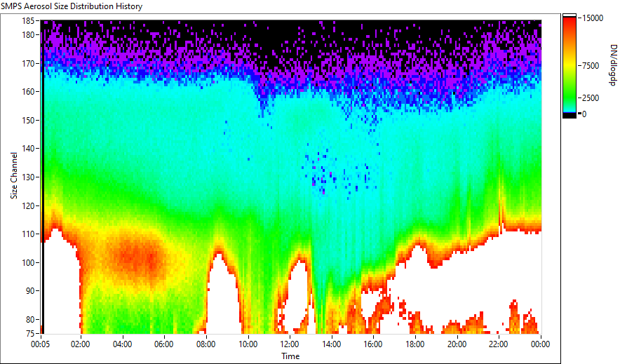Image resolution: width=620 pixels, height=364 pixels.
Task: Click the 16:00 time tick label
Action: pyautogui.click(x=373, y=344)
